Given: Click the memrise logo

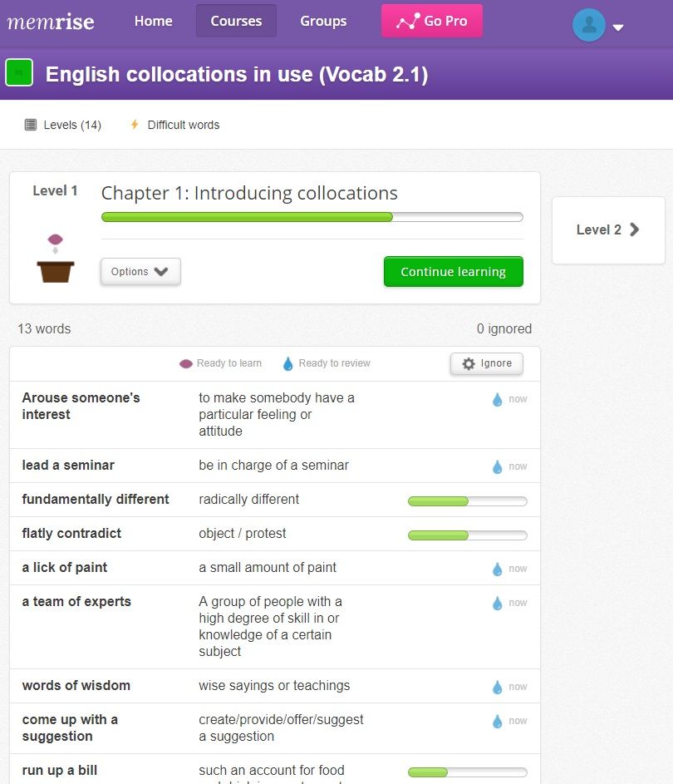Looking at the screenshot, I should click(51, 22).
